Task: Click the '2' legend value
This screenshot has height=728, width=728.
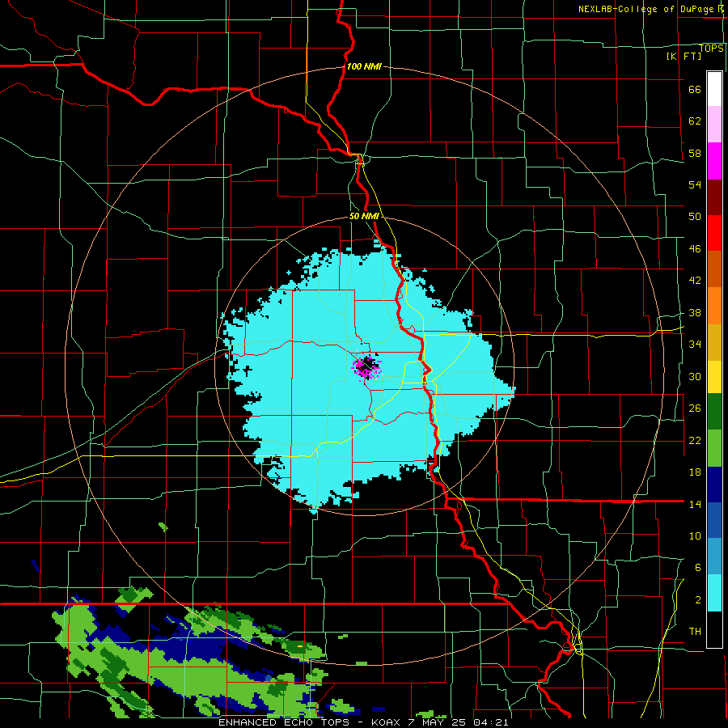Action: [x=698, y=600]
